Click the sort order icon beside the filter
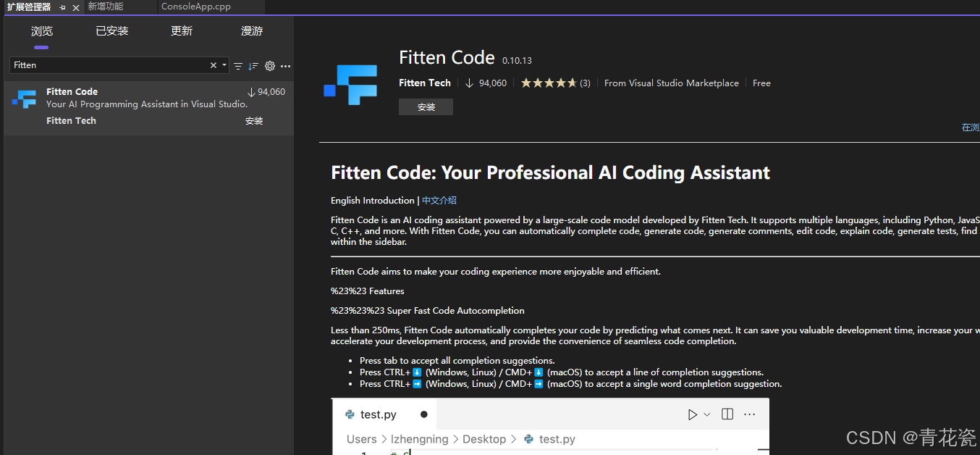The height and width of the screenshot is (455, 980). point(254,65)
